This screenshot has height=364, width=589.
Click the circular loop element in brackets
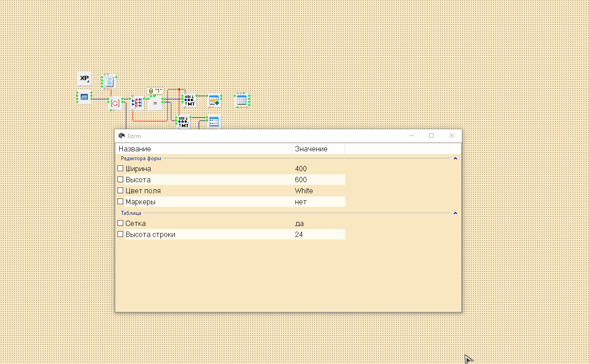115,103
